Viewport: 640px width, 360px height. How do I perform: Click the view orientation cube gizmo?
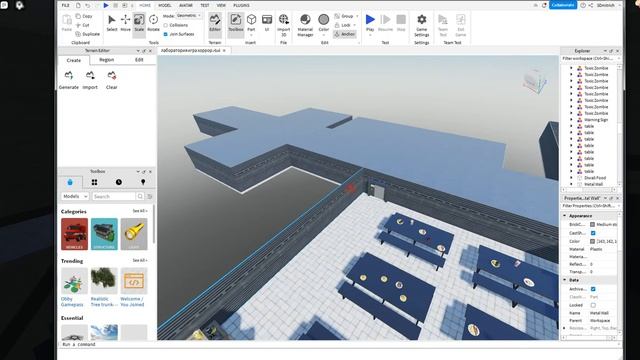click(534, 81)
